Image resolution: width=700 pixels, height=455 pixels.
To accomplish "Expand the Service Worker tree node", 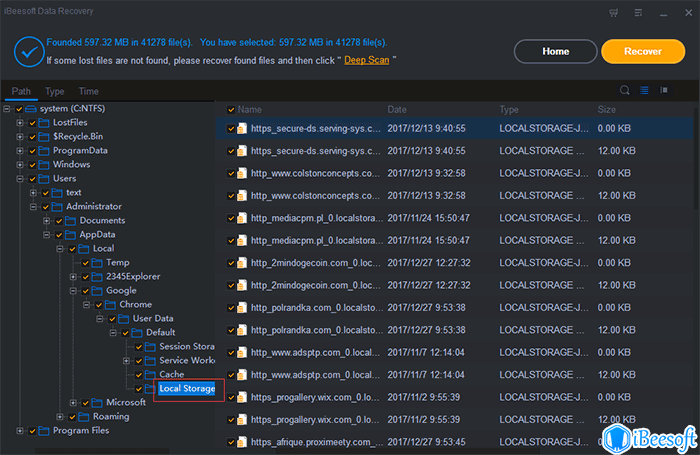I will (126, 361).
